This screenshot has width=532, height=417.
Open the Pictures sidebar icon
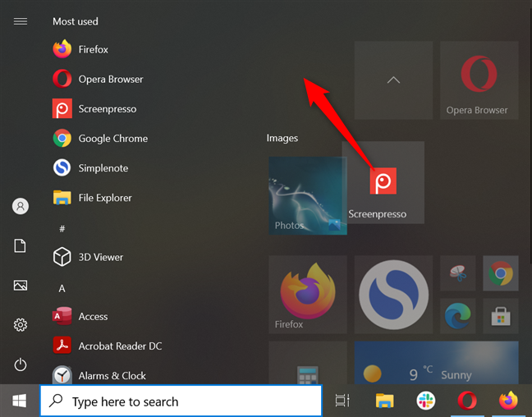pyautogui.click(x=21, y=285)
